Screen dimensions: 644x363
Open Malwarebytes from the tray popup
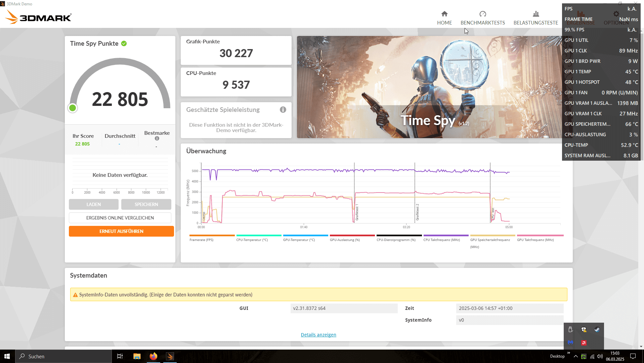570,342
